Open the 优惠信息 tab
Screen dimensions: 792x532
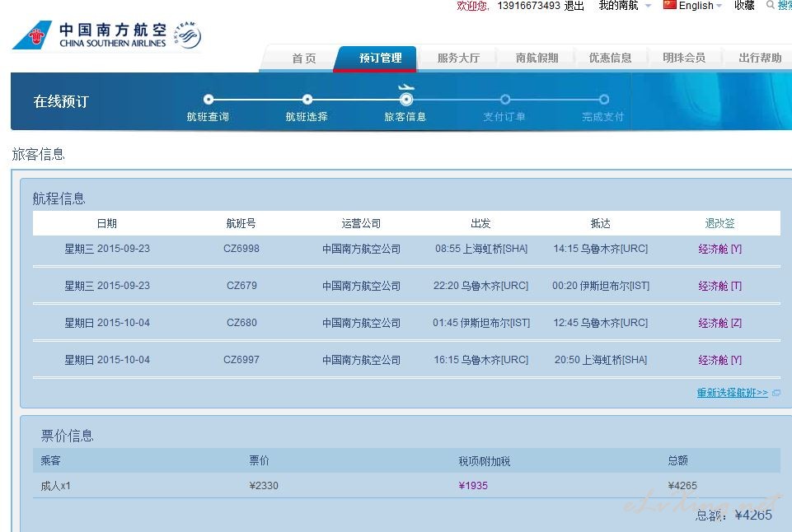(x=610, y=58)
